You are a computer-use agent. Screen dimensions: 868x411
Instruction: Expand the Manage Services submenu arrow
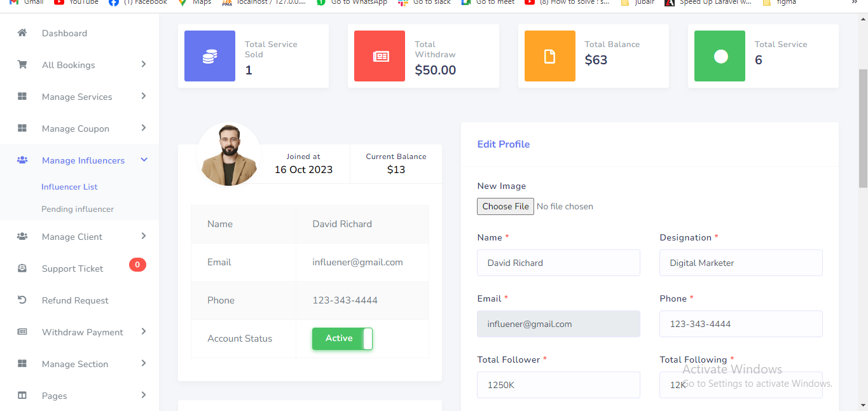point(144,96)
